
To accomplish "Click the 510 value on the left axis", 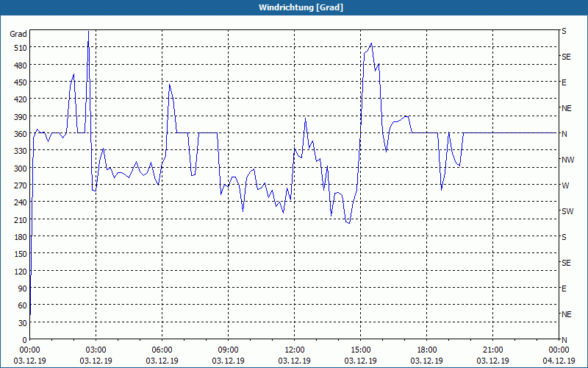I will click(x=20, y=48).
